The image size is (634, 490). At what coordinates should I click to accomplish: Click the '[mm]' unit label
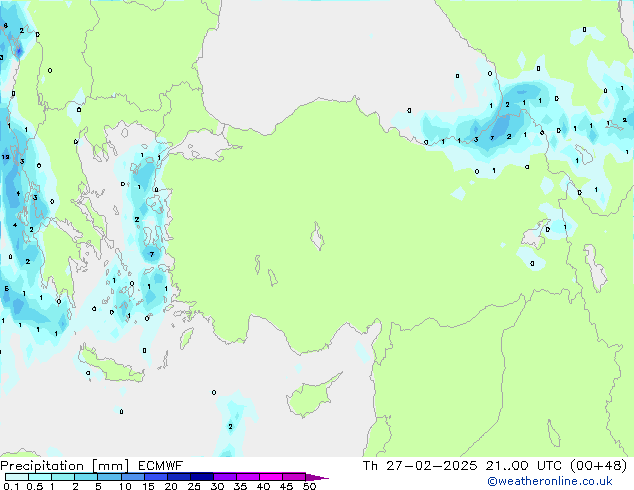[110, 466]
